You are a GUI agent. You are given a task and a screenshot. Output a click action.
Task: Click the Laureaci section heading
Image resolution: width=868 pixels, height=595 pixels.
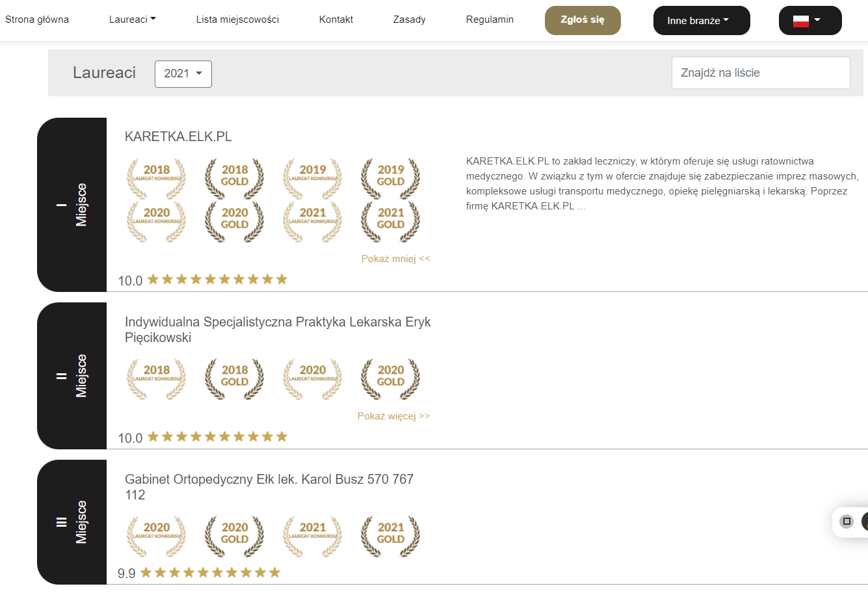pos(104,73)
